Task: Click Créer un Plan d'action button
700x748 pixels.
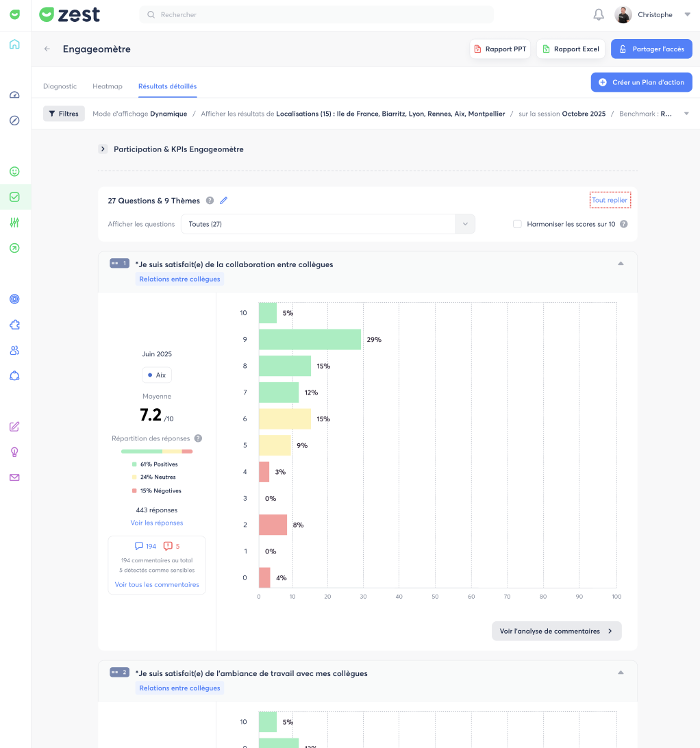Action: [641, 82]
